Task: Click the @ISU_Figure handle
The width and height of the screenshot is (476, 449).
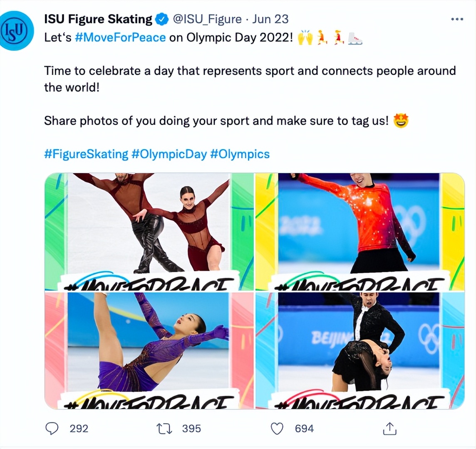Action: 207,19
